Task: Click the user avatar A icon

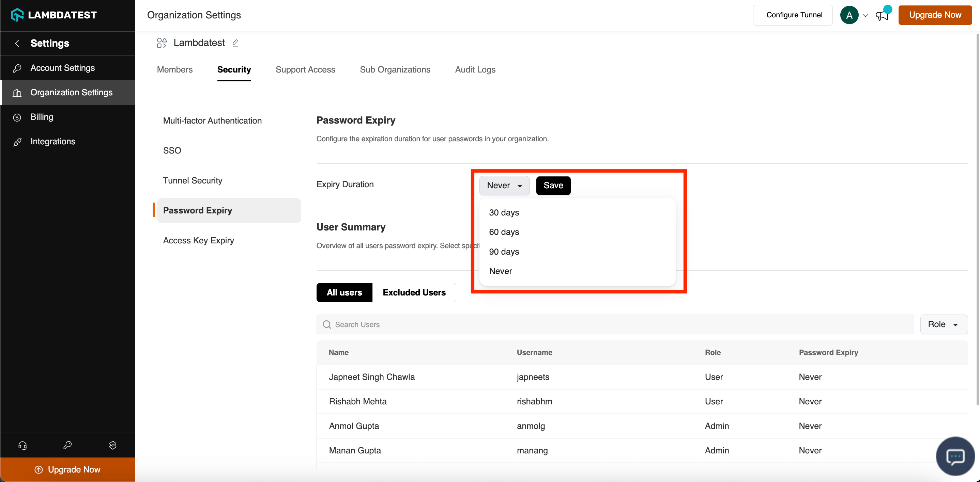Action: 849,15
